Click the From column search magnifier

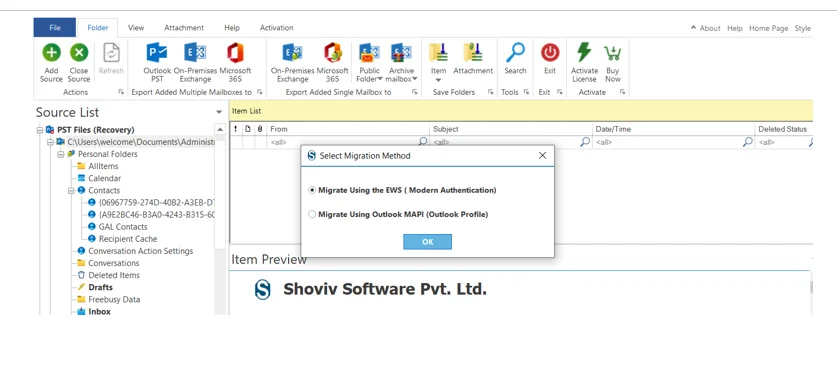pos(423,142)
